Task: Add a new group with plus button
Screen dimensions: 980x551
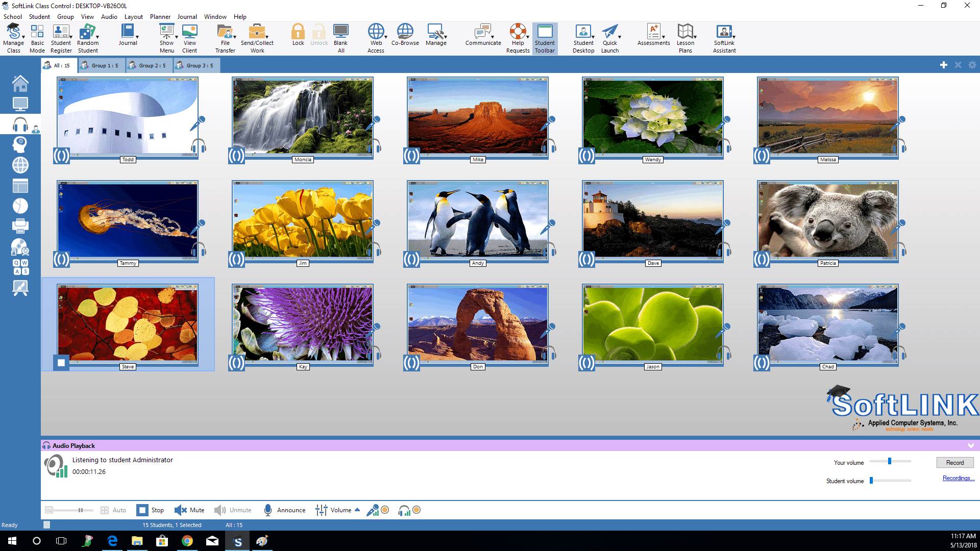Action: [x=943, y=65]
